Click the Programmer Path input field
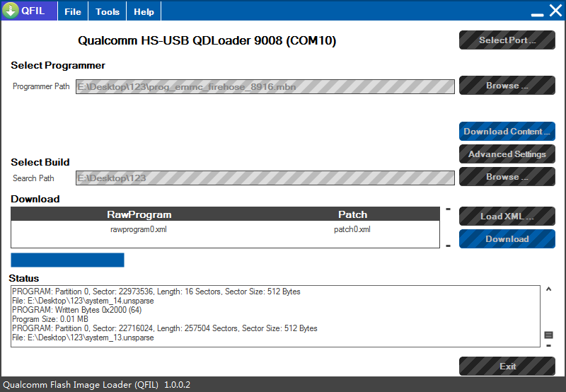This screenshot has width=566, height=392. pos(265,87)
